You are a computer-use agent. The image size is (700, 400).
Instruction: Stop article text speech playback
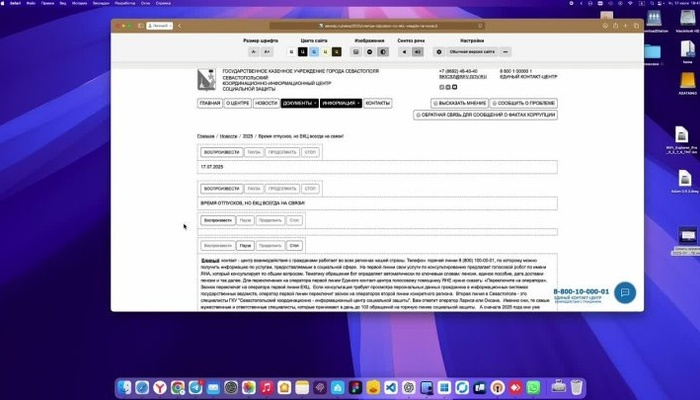[294, 246]
